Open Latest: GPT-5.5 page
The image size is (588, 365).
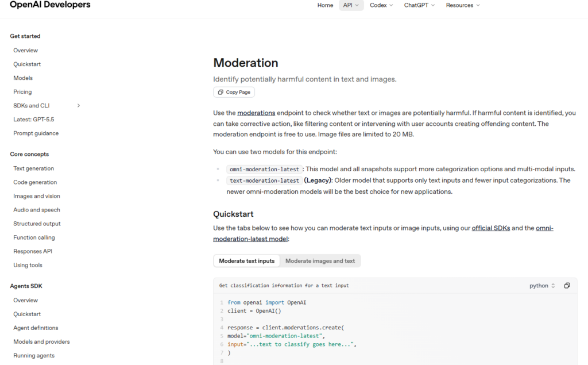[34, 120]
